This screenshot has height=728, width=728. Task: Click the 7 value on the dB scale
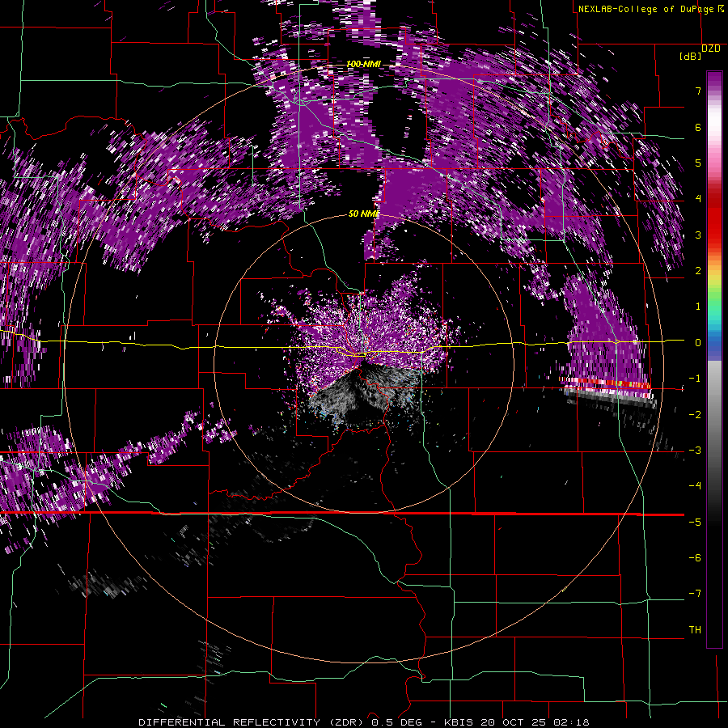tap(698, 91)
